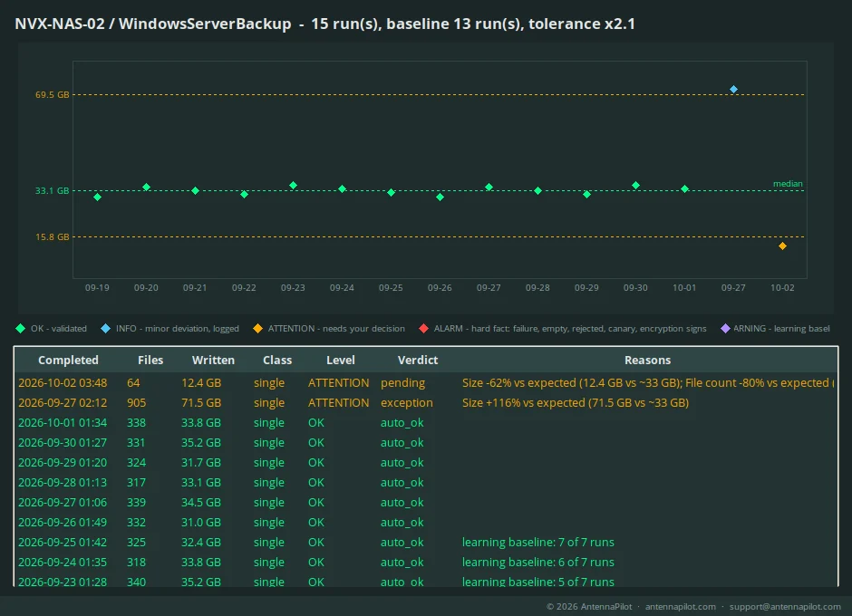The image size is (852, 616).
Task: Select the green data point for 09-19
Action: coord(97,197)
